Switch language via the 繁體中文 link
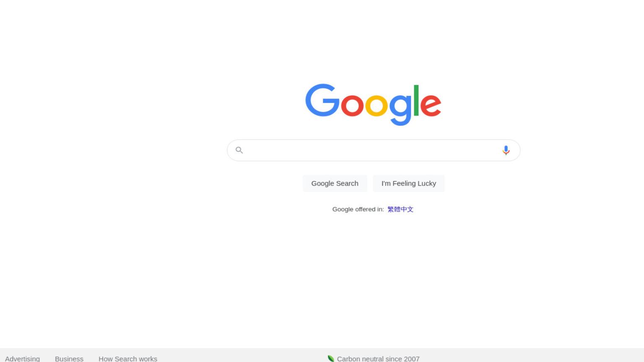 tap(400, 209)
